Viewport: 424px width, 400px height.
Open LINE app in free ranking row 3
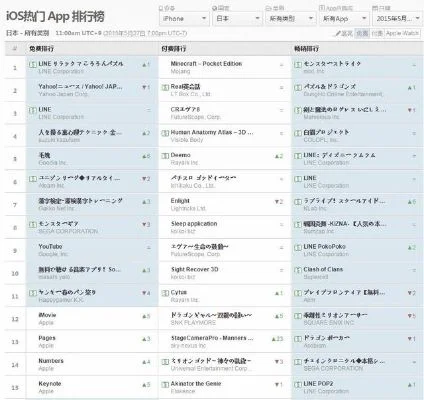(45, 109)
